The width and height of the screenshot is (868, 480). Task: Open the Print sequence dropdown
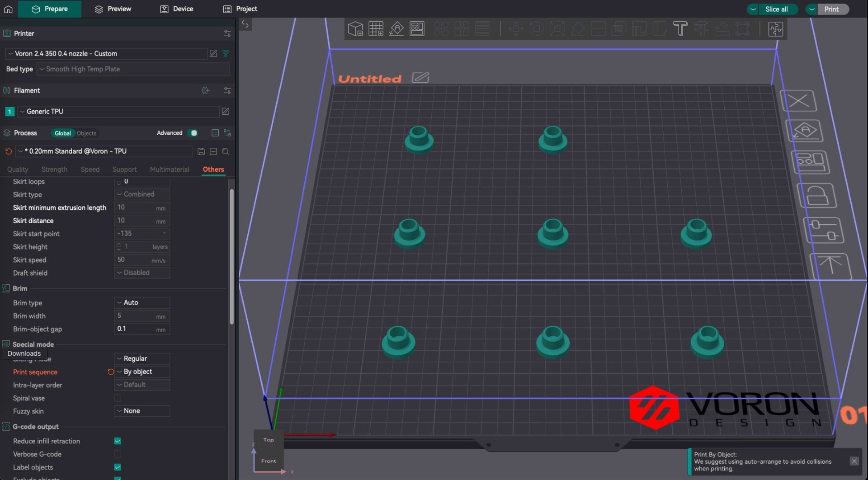(x=142, y=372)
